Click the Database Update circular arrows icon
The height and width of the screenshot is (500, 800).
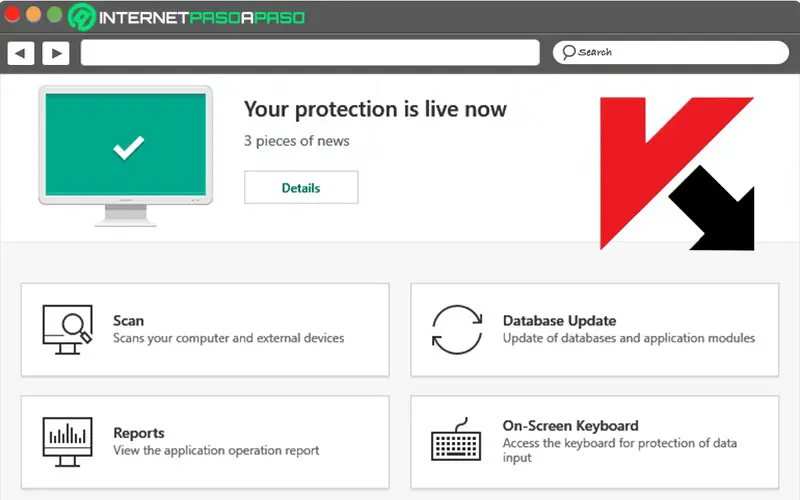pyautogui.click(x=457, y=330)
